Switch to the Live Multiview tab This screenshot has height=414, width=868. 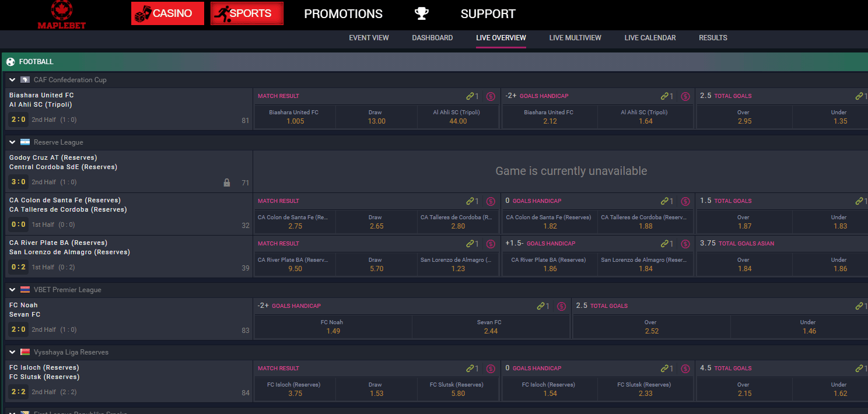click(x=575, y=38)
